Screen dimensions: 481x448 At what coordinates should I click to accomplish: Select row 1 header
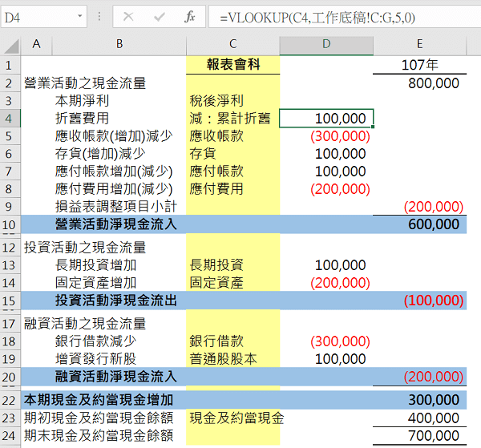click(9, 65)
